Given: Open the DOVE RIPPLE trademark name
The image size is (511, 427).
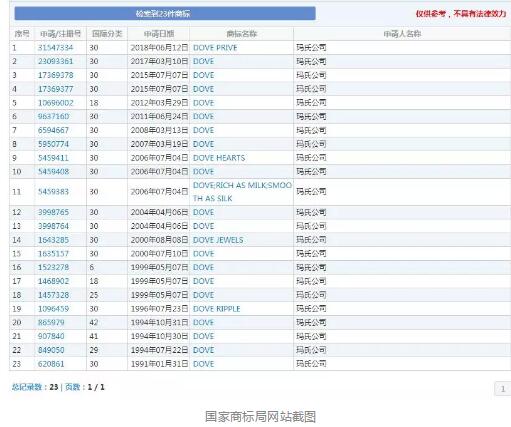Looking at the screenshot, I should point(217,309).
